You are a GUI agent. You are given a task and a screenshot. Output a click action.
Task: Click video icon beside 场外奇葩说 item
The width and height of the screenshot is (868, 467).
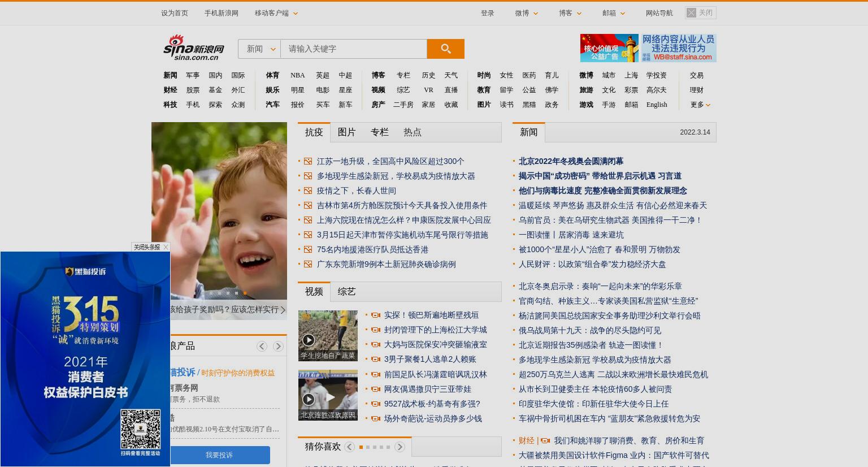[x=375, y=418]
